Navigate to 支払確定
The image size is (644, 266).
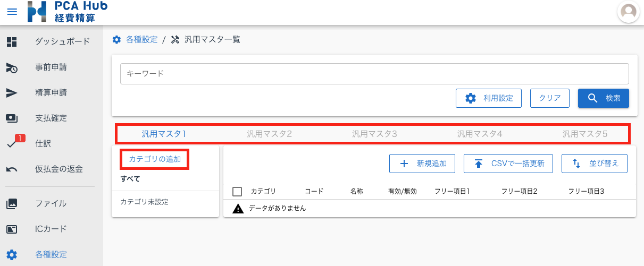pyautogui.click(x=52, y=118)
